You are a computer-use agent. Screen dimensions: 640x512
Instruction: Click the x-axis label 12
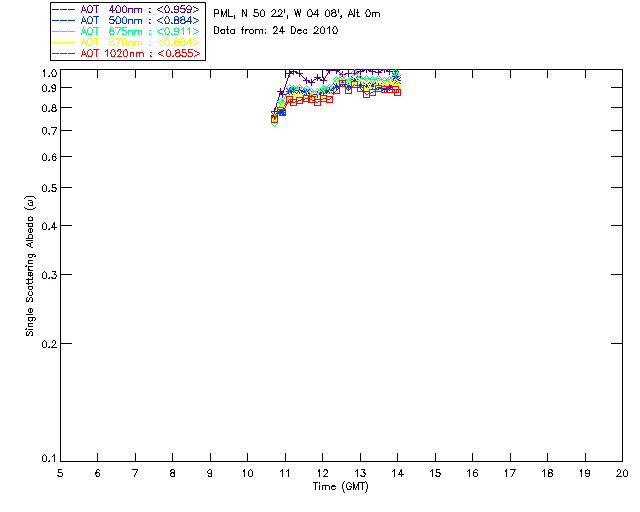(322, 473)
